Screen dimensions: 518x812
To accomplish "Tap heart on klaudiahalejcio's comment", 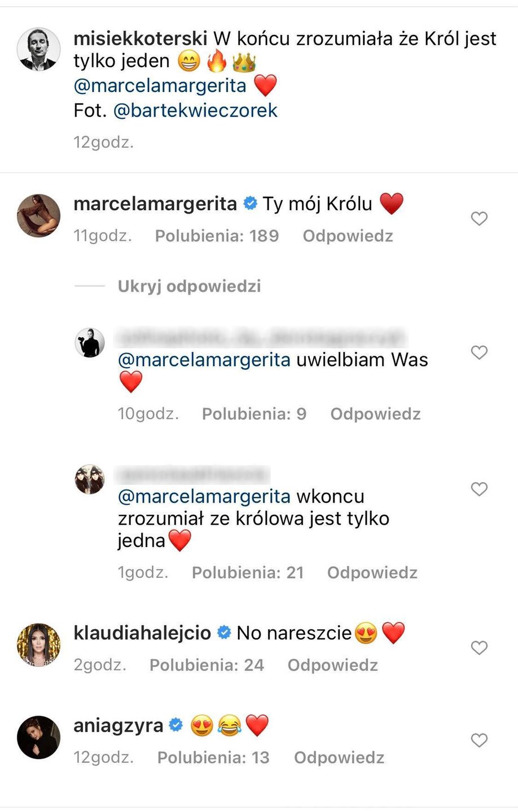I will (x=479, y=648).
